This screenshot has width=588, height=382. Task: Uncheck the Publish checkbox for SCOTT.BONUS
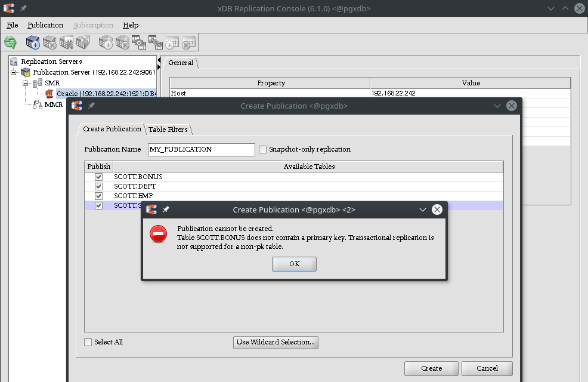pos(98,177)
